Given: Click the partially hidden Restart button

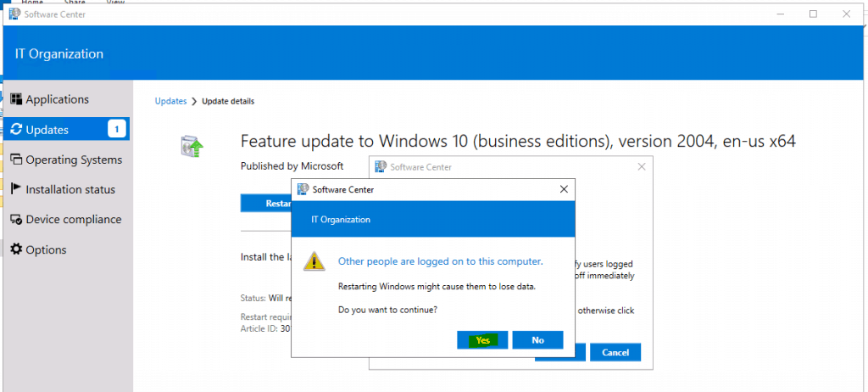Looking at the screenshot, I should coord(266,203).
